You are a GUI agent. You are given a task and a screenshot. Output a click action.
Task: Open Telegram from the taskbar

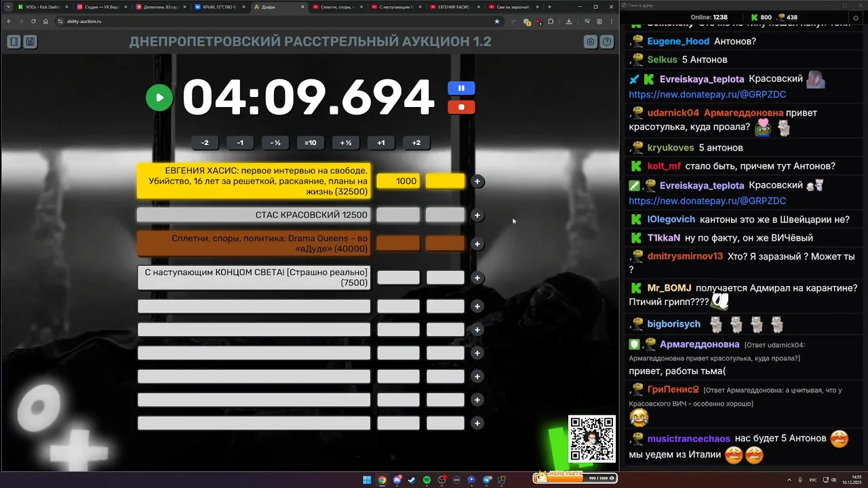(486, 480)
